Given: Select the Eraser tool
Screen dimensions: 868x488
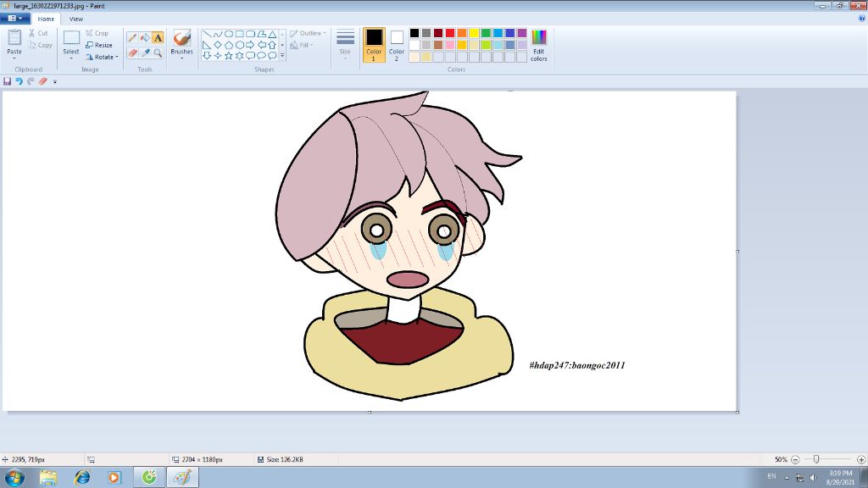Looking at the screenshot, I should tap(132, 53).
